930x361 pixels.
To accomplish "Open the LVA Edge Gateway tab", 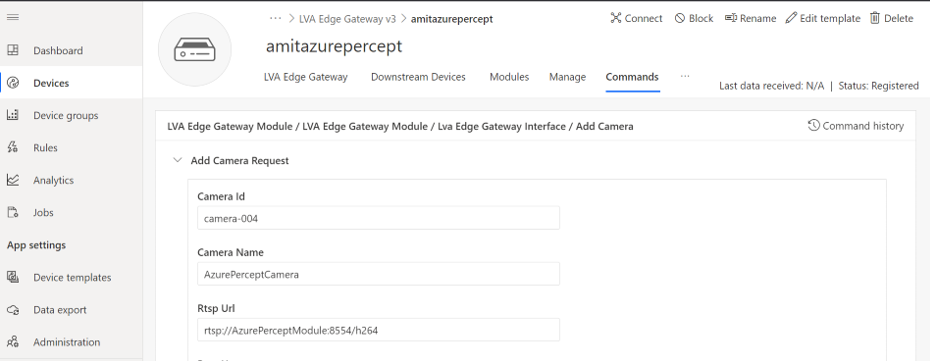I will 306,77.
